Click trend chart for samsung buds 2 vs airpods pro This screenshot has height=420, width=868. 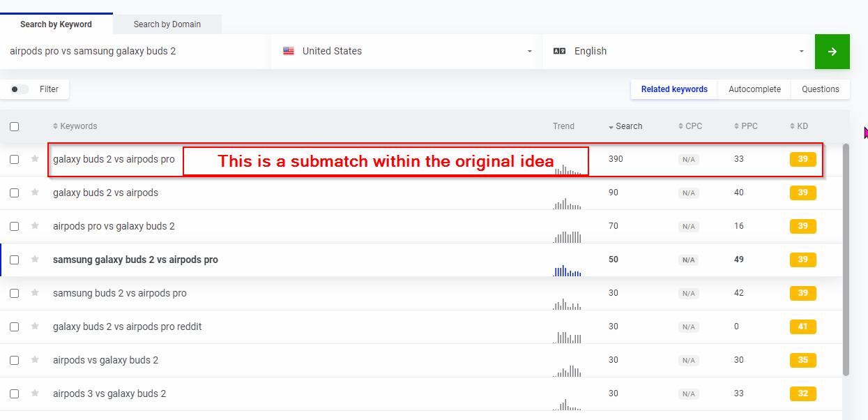click(x=567, y=303)
